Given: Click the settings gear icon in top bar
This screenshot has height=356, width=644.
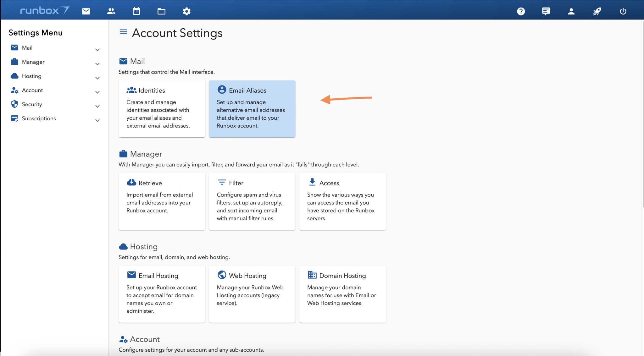Looking at the screenshot, I should pos(186,11).
